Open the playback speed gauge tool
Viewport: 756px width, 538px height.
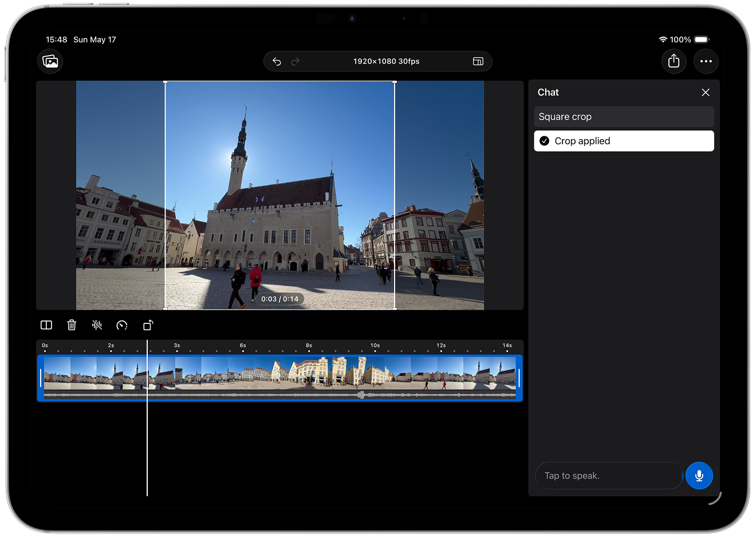coord(122,325)
